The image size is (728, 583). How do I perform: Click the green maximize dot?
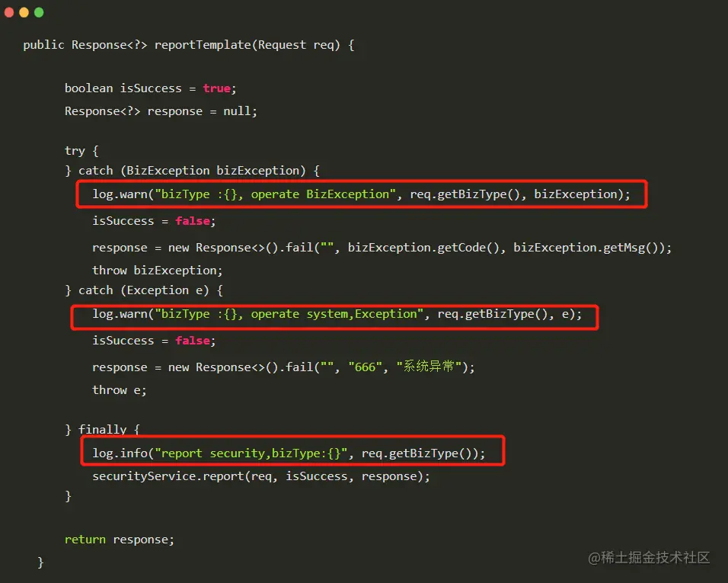tap(39, 12)
